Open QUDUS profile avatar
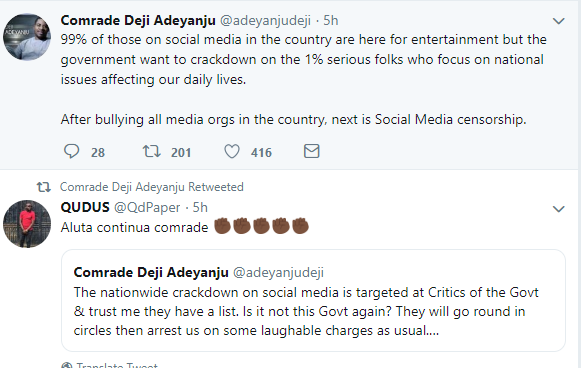581x368 pixels. tap(27, 224)
